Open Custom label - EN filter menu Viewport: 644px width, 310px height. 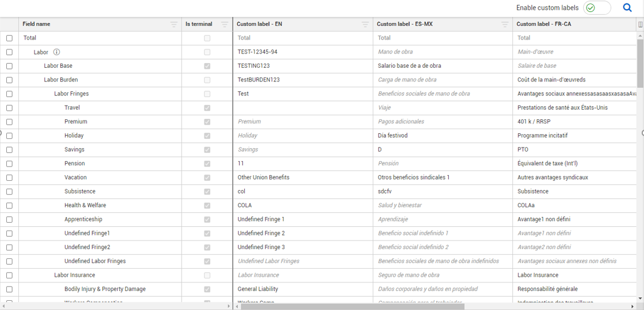pyautogui.click(x=365, y=24)
